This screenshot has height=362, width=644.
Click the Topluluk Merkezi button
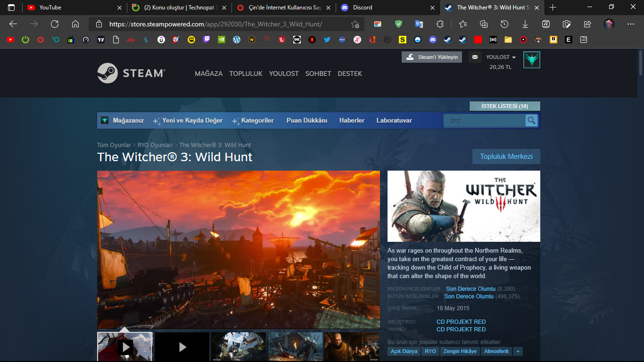point(506,156)
